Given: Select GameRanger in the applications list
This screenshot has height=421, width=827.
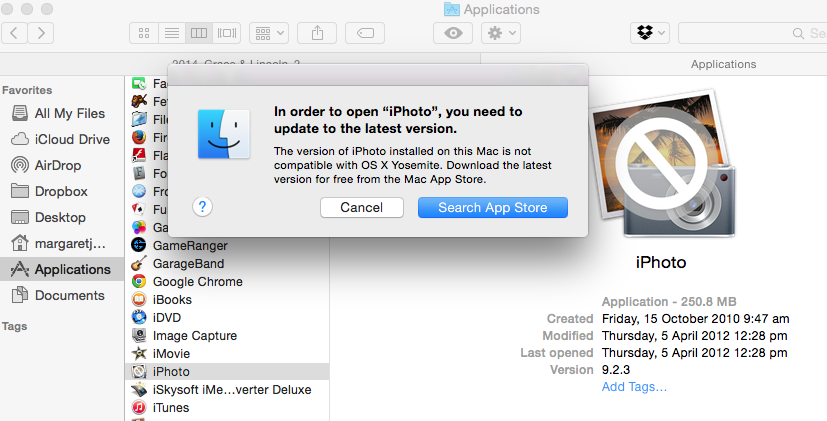Looking at the screenshot, I should pyautogui.click(x=227, y=245).
